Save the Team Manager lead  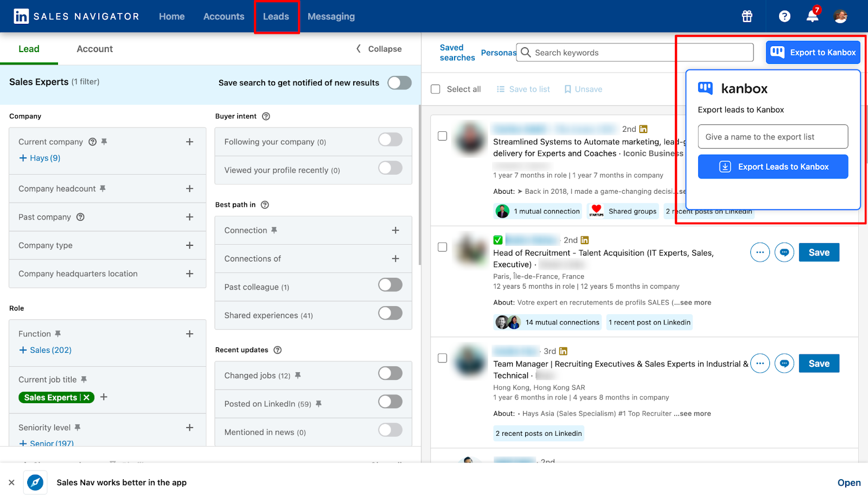click(x=819, y=364)
